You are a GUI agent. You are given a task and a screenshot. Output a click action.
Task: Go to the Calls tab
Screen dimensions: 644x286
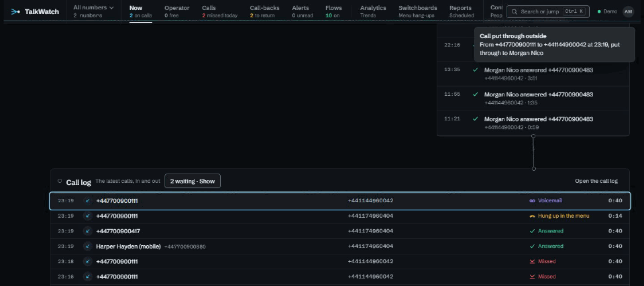[x=219, y=11]
